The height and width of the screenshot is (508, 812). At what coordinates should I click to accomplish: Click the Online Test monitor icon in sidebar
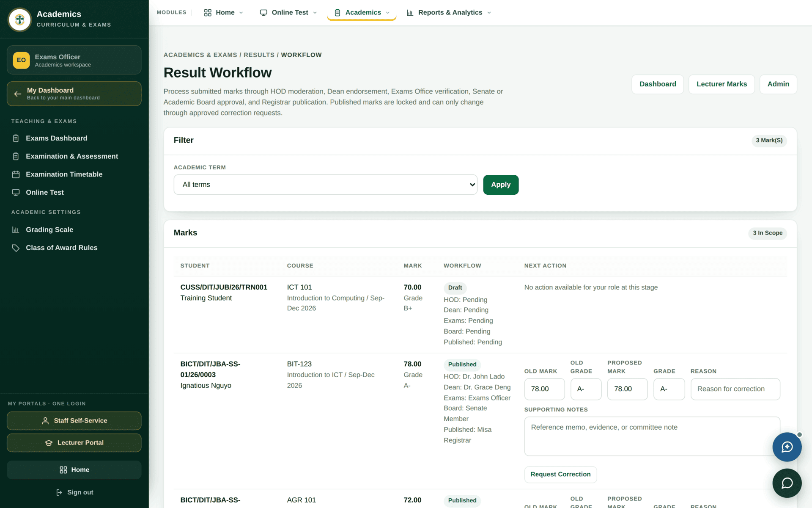16,193
